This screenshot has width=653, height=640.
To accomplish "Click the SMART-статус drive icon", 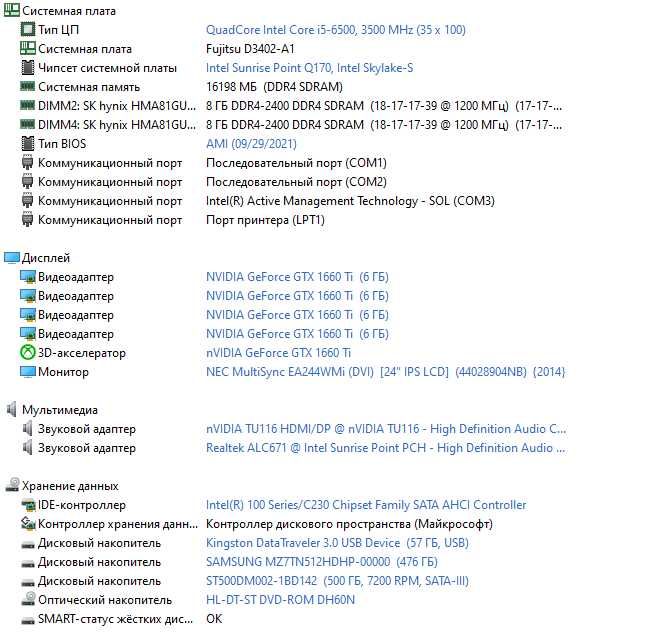I will tap(28, 620).
